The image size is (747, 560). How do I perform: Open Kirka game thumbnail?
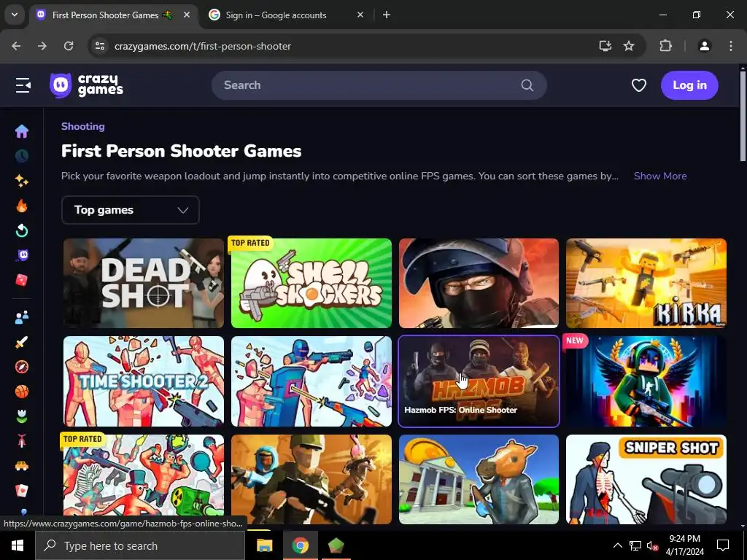click(646, 284)
